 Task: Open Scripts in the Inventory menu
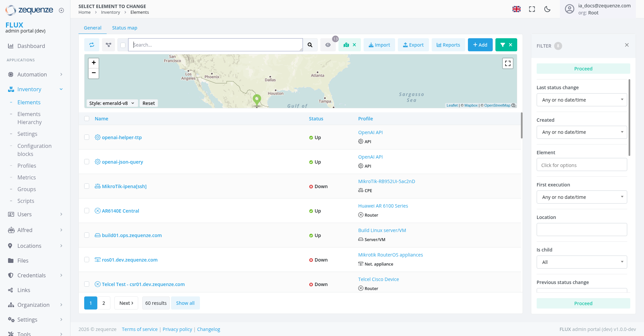point(26,201)
